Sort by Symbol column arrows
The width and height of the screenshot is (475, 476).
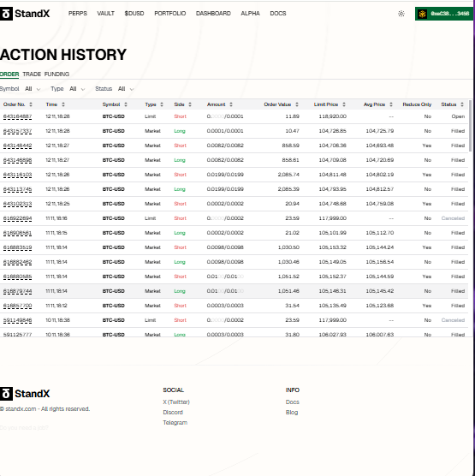126,104
